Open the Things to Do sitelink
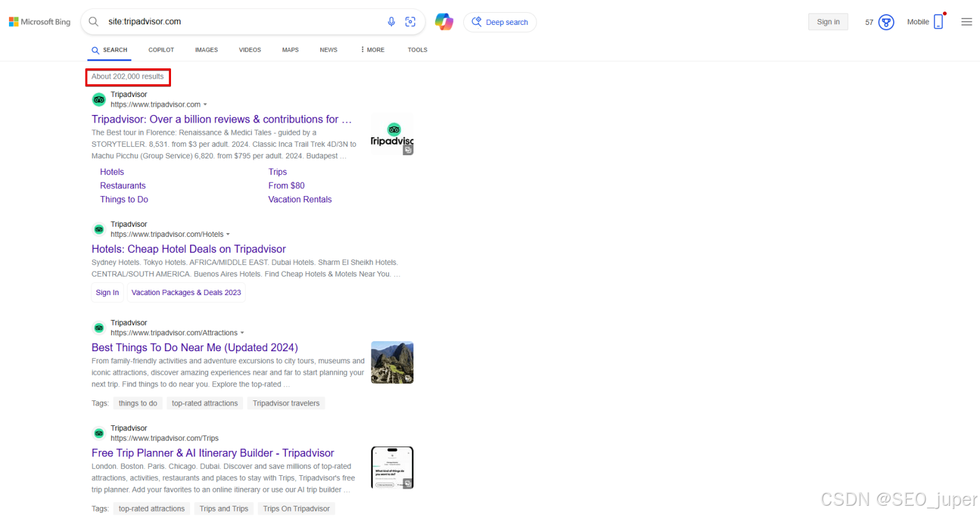 pyautogui.click(x=124, y=199)
